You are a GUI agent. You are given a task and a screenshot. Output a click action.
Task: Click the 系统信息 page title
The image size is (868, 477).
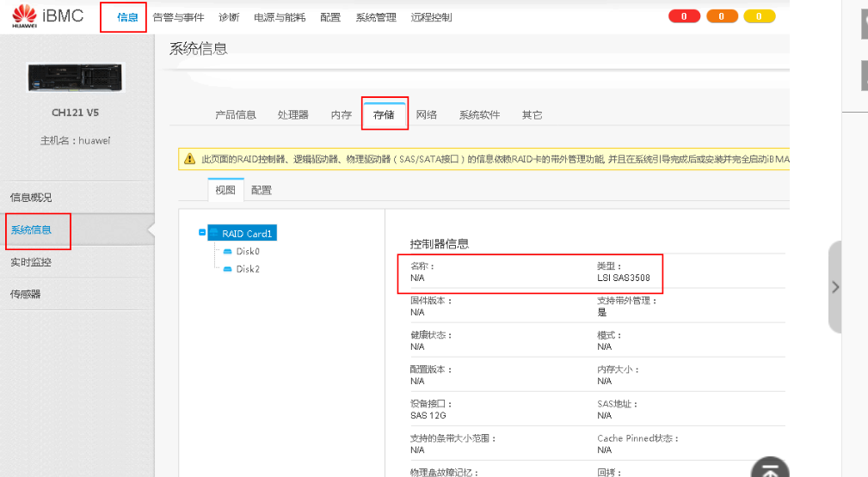click(198, 49)
